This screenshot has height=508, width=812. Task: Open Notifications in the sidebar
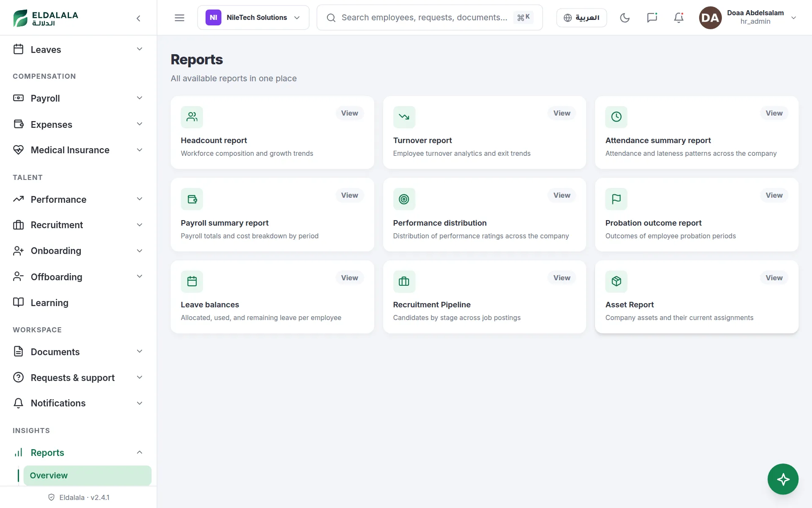tap(78, 403)
